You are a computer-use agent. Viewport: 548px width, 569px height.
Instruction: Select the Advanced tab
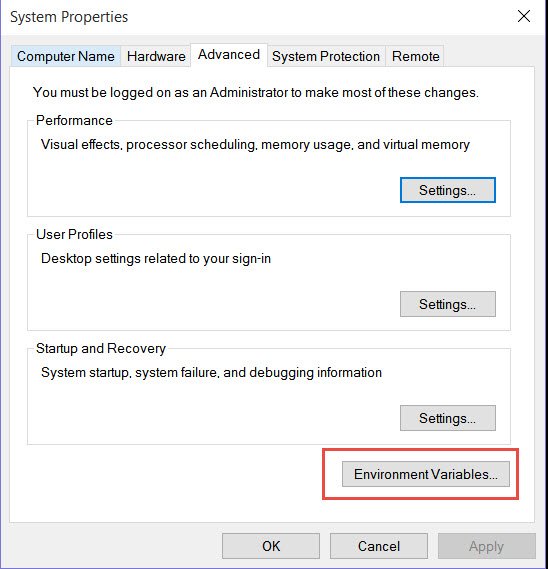[229, 55]
